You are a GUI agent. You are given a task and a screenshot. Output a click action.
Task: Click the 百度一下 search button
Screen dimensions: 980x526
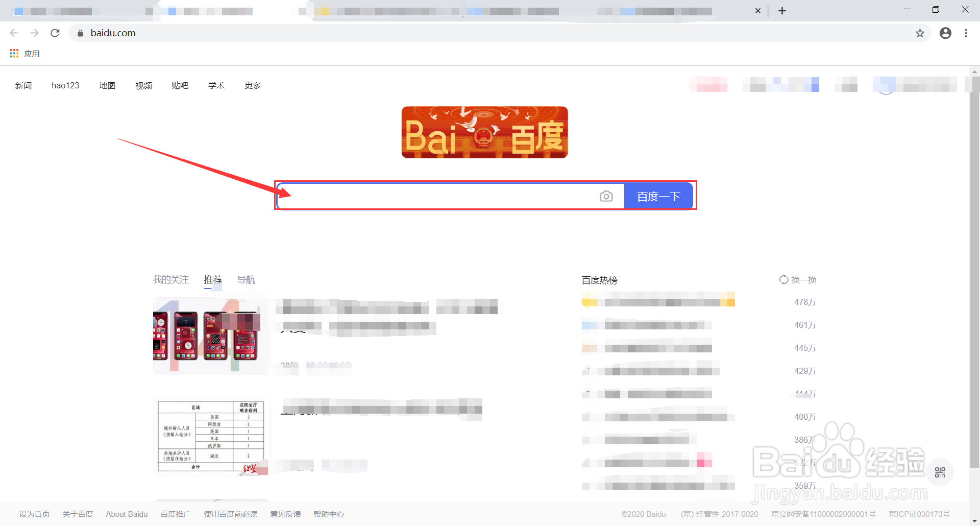(658, 196)
